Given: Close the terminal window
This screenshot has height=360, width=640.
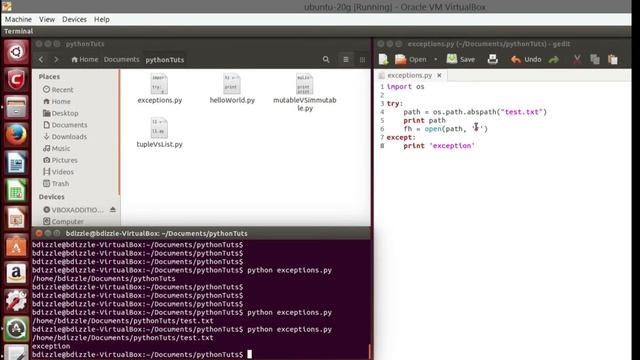Looking at the screenshot, I should 39,233.
